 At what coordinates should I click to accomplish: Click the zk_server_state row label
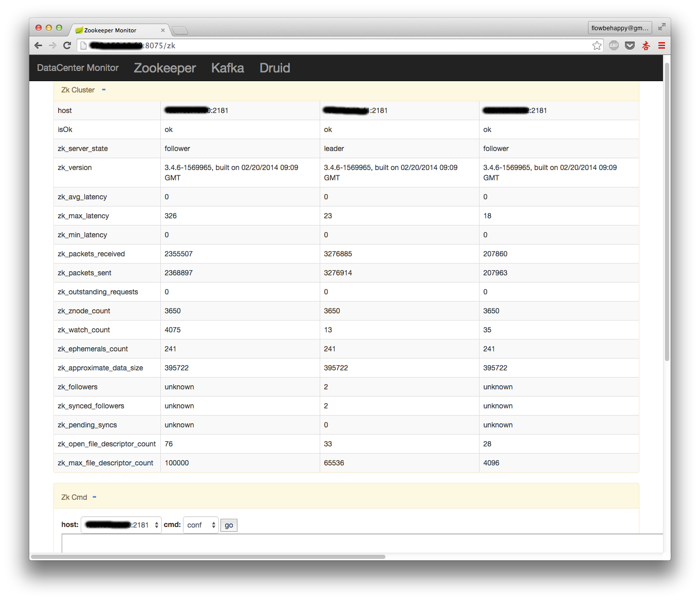point(83,148)
